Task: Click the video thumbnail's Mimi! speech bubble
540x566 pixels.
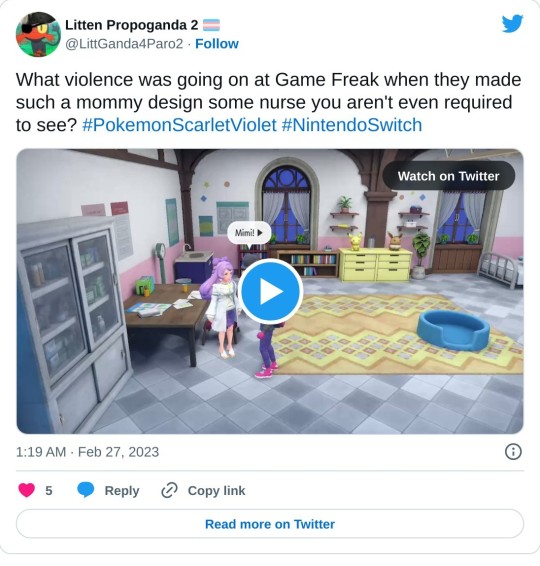Action: click(x=249, y=233)
